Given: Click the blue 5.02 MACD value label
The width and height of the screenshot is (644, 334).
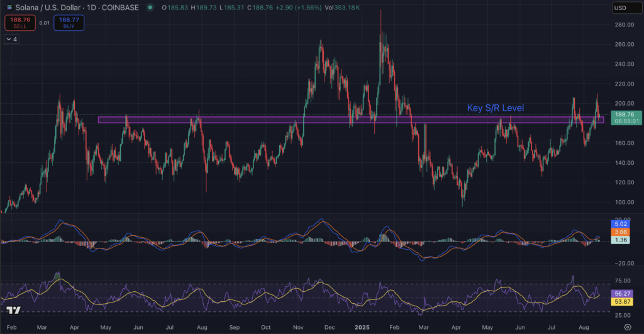Looking at the screenshot, I should (x=620, y=224).
